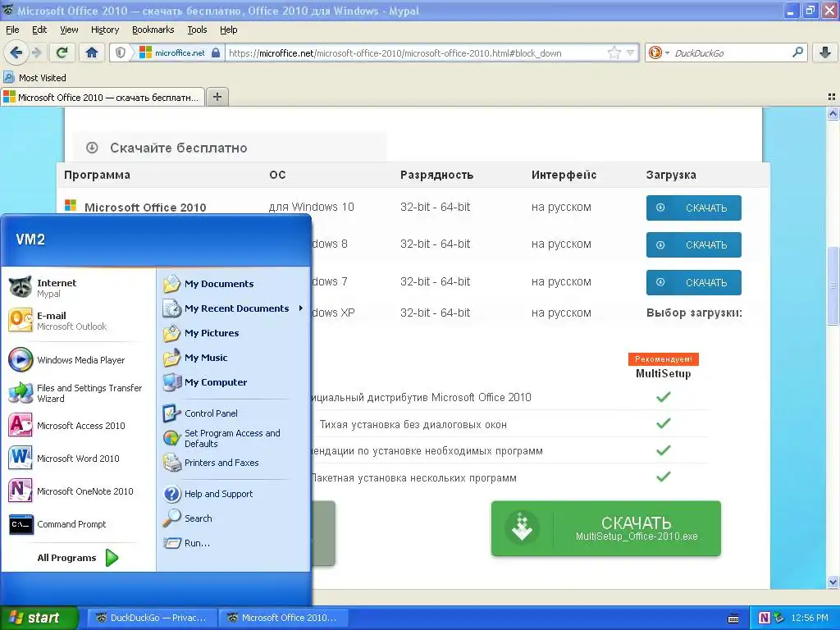840x630 pixels.
Task: Expand All Programs list
Action: [78, 558]
